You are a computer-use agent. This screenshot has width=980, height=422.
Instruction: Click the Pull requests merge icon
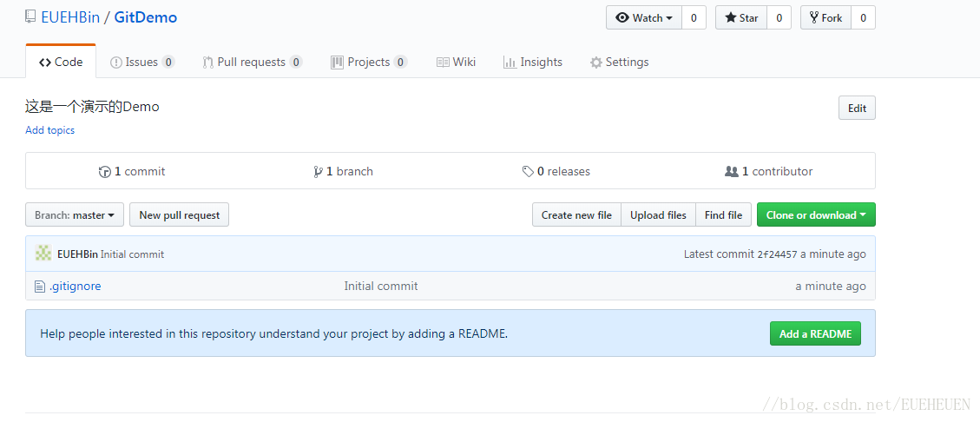(208, 63)
